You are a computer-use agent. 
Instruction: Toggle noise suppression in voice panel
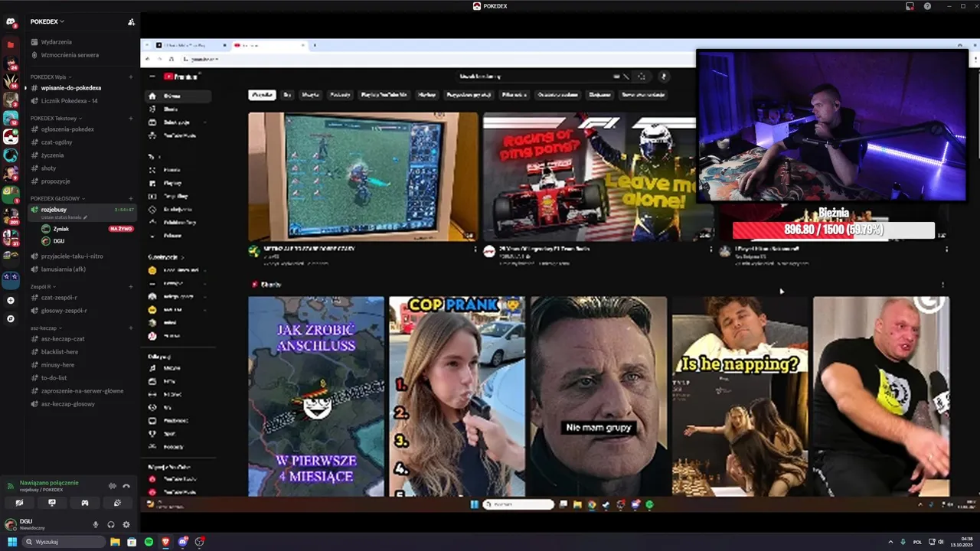(x=113, y=486)
